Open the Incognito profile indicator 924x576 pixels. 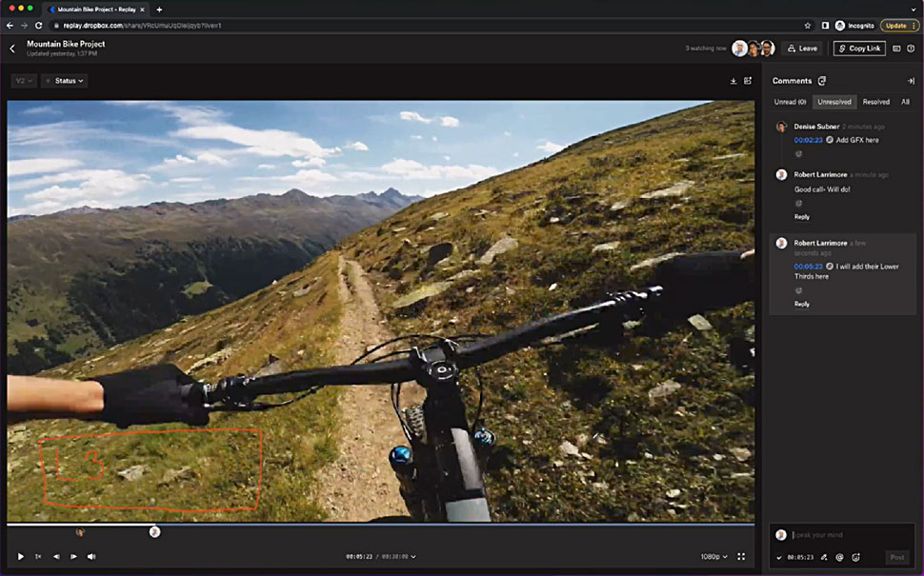pyautogui.click(x=854, y=26)
